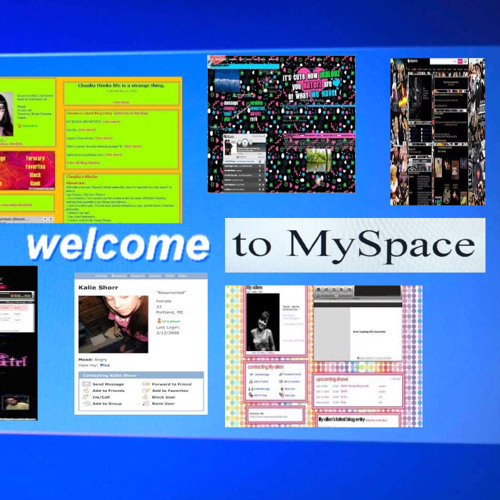This screenshot has height=500, width=500.
Task: Click the icon beside Add to Friends
Action: coord(86,391)
